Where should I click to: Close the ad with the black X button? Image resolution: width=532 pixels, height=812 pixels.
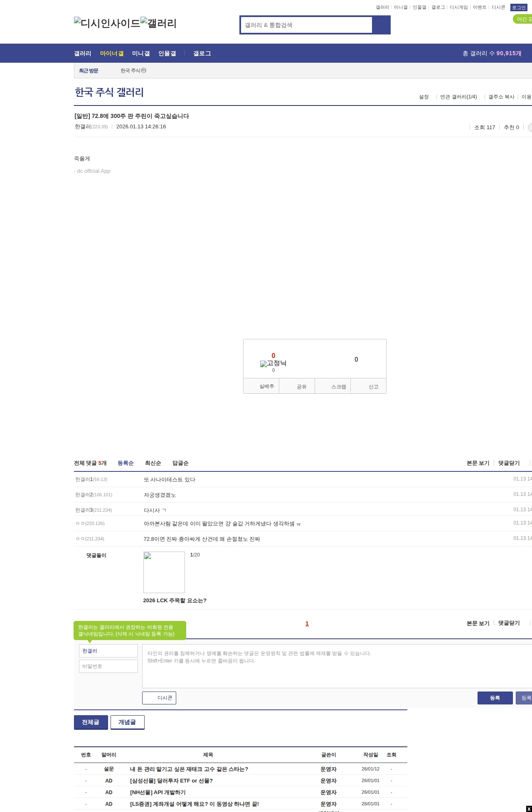[529, 809]
